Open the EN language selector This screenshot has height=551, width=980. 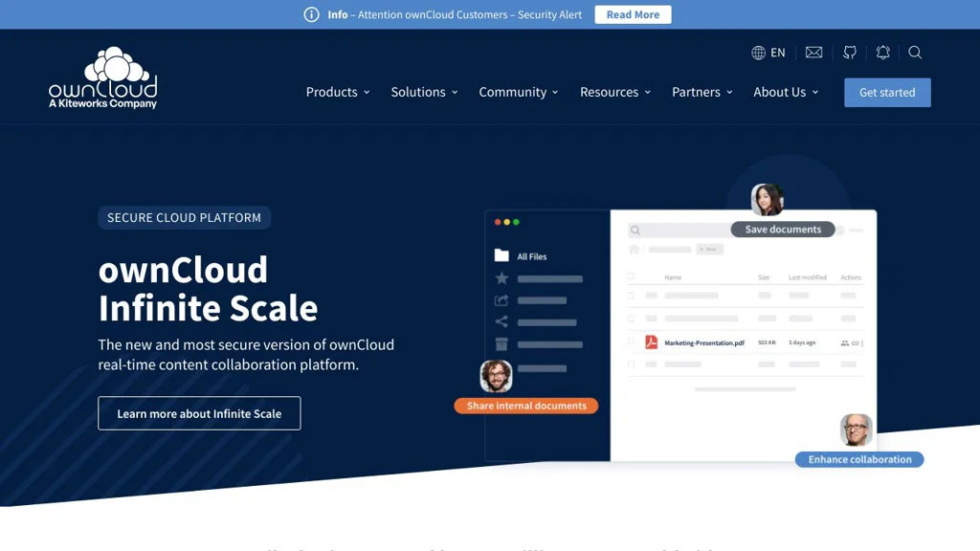coord(768,53)
